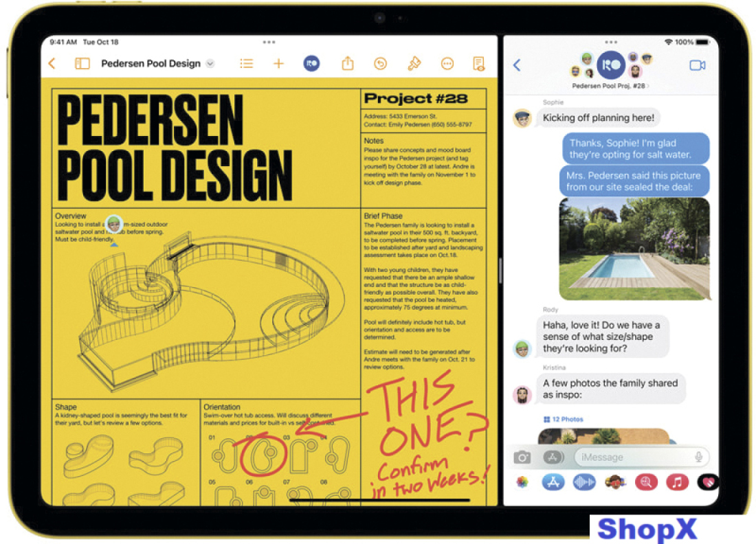Go back from the Pedersen Pool Design document

[52, 64]
